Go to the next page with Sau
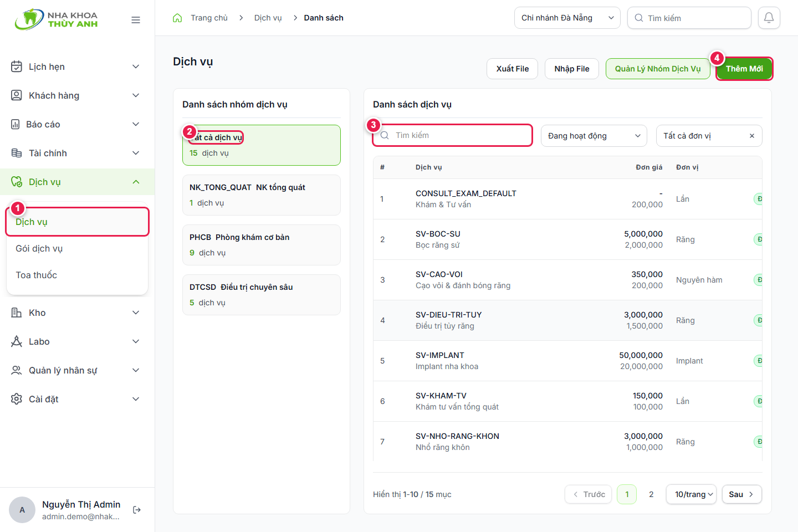 click(x=742, y=494)
